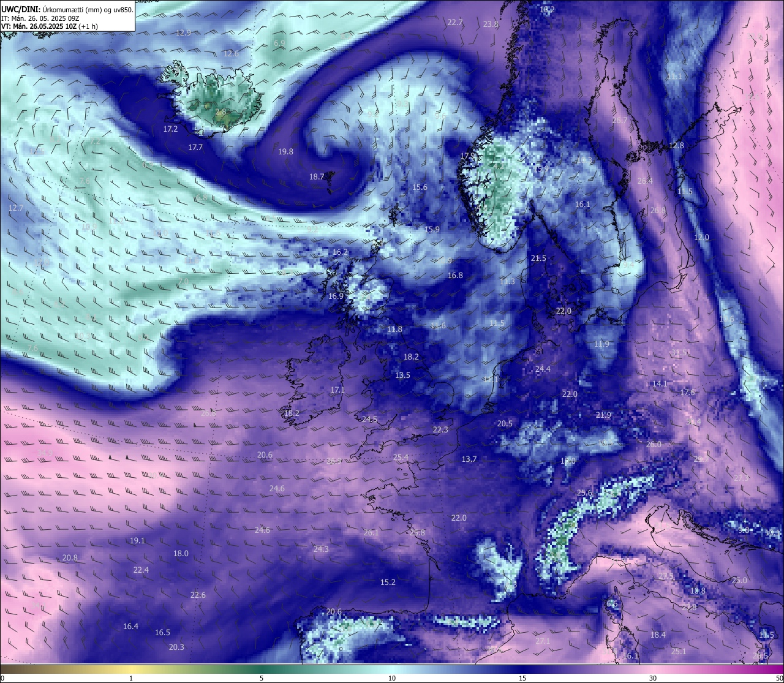Click the 19.1 value in the Atlantic
784x683 pixels.
click(137, 541)
